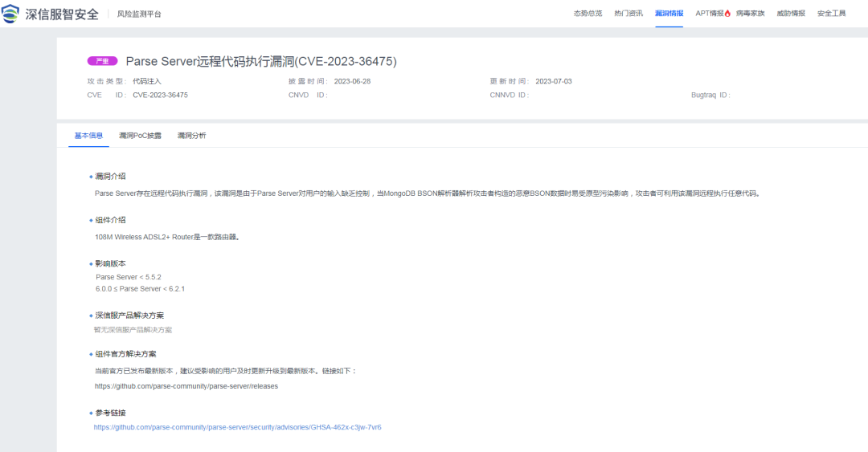Screen dimensions: 868x452
Task: Switch to the 基本信息 tab
Action: (88, 136)
